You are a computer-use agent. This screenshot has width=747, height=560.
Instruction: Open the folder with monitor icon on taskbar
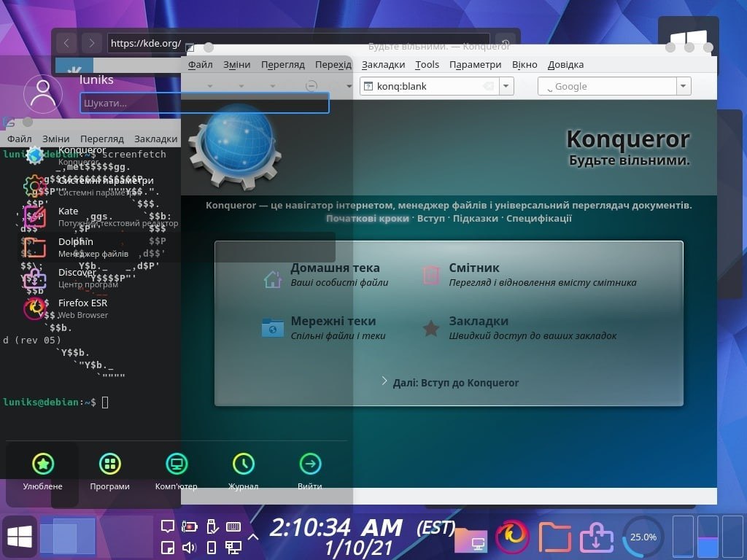[471, 539]
